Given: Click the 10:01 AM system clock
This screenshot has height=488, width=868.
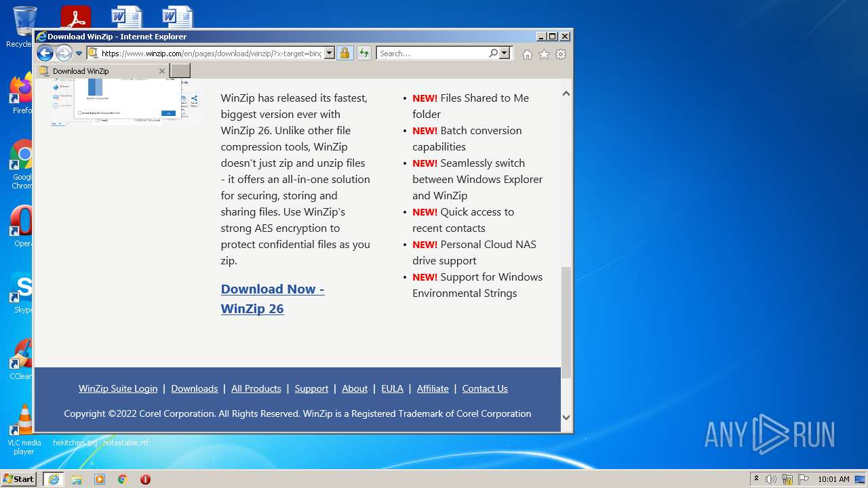Looking at the screenshot, I should coord(833,479).
